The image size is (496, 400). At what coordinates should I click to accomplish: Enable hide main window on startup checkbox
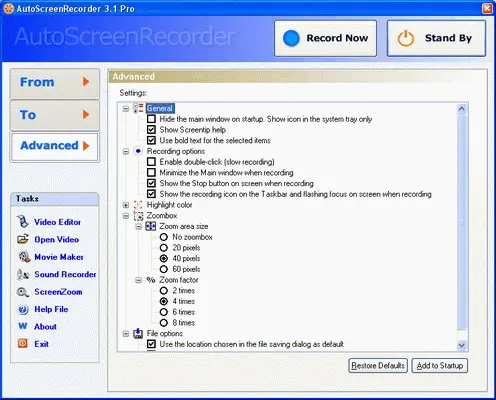point(151,119)
